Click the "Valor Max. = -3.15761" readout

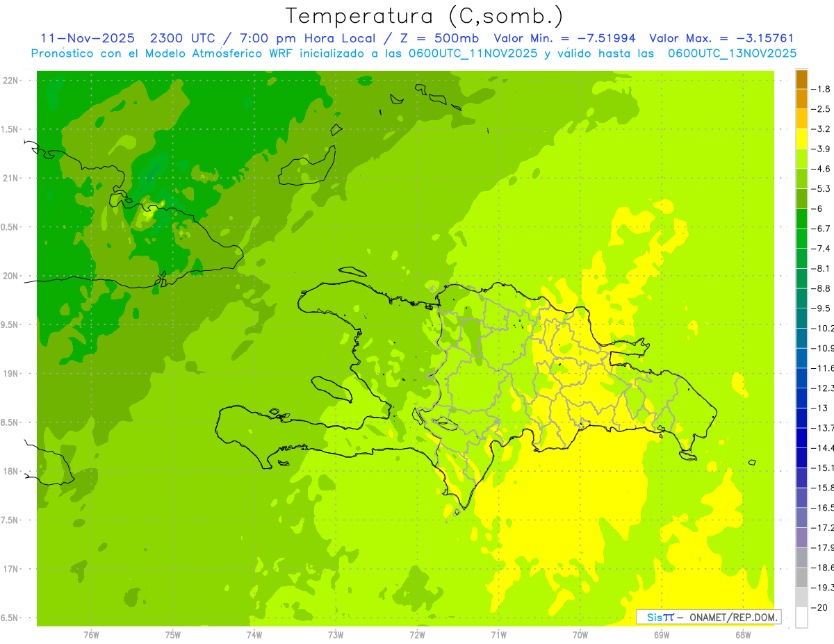coord(721,38)
